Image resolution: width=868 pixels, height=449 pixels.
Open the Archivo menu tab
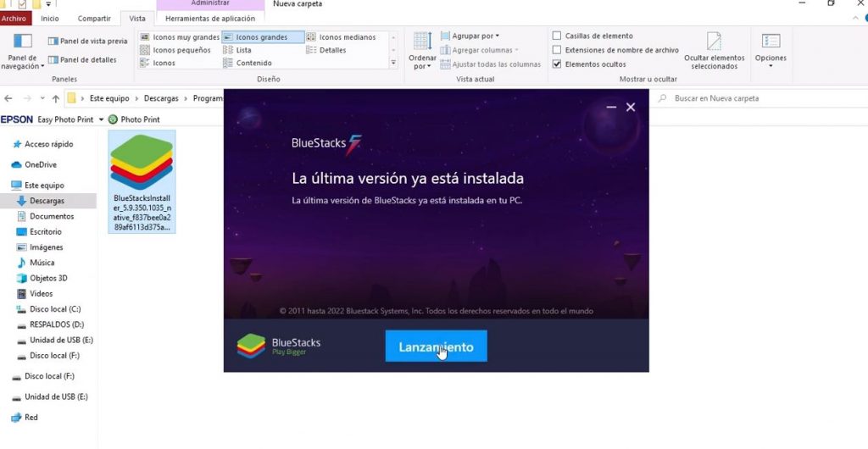point(16,18)
